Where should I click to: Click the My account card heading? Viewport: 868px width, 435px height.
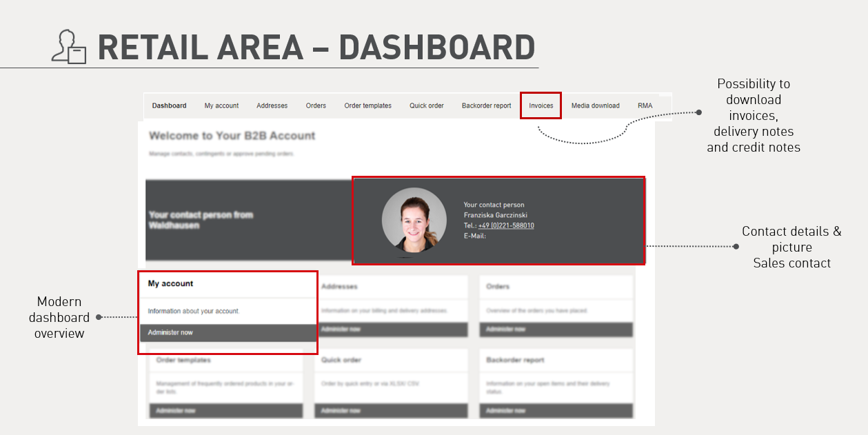[170, 283]
